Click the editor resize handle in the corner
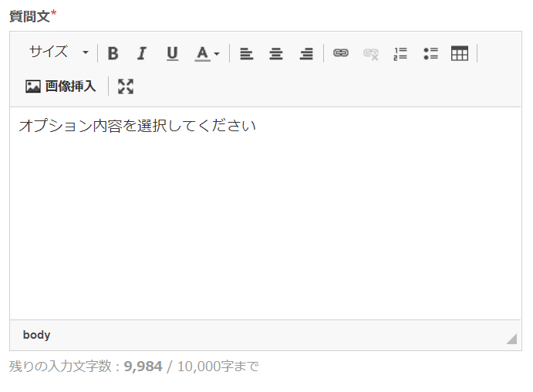The height and width of the screenshot is (392, 533). tap(511, 339)
